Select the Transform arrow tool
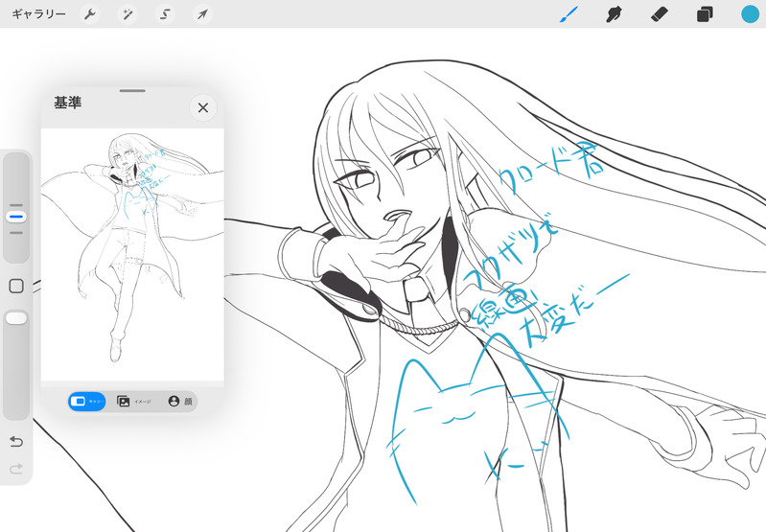 pos(202,14)
